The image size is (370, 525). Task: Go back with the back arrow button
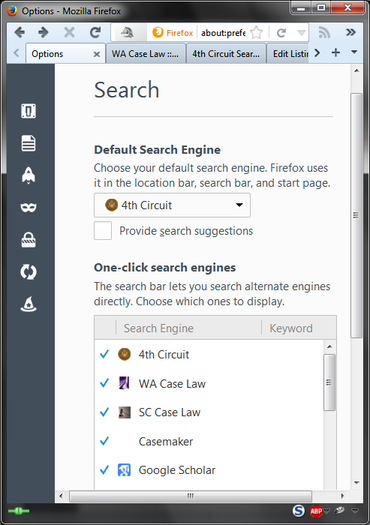pyautogui.click(x=20, y=32)
